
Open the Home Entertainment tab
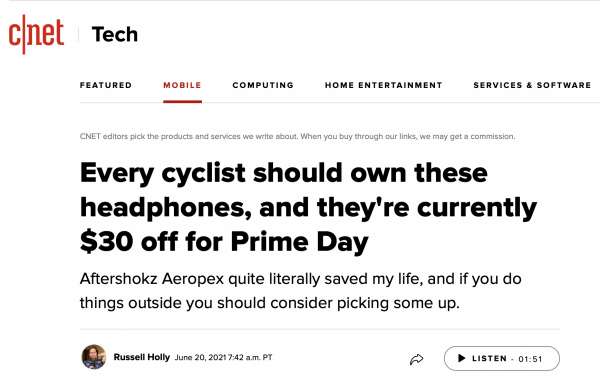pyautogui.click(x=383, y=85)
